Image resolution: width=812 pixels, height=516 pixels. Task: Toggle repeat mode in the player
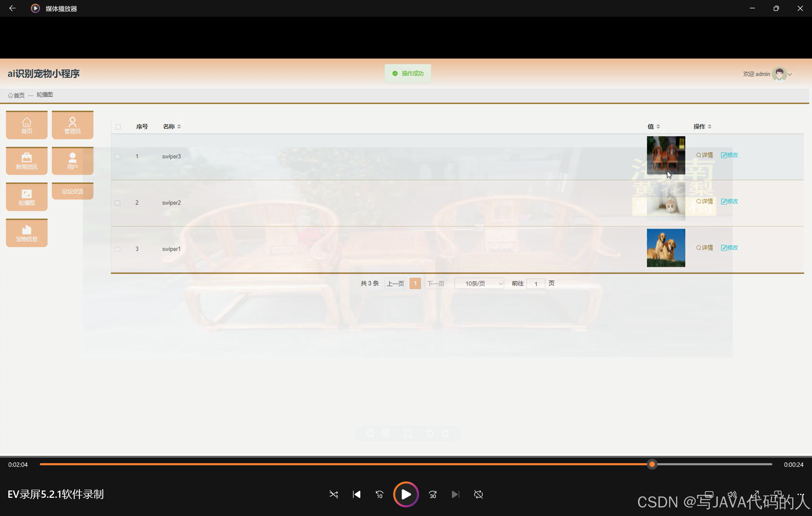click(479, 494)
